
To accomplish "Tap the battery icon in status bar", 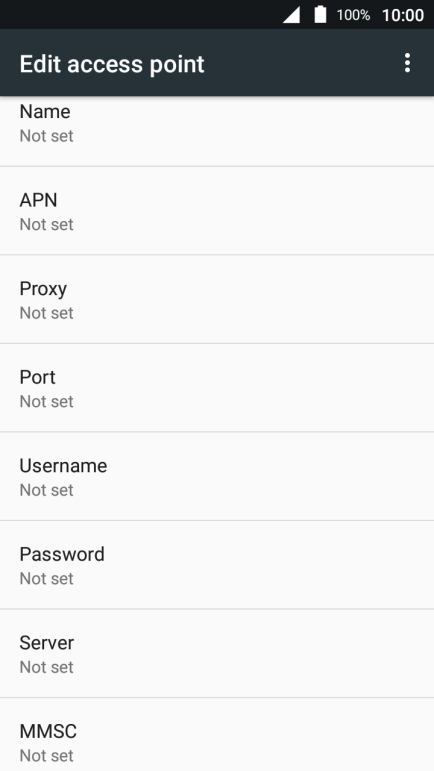I will (320, 14).
